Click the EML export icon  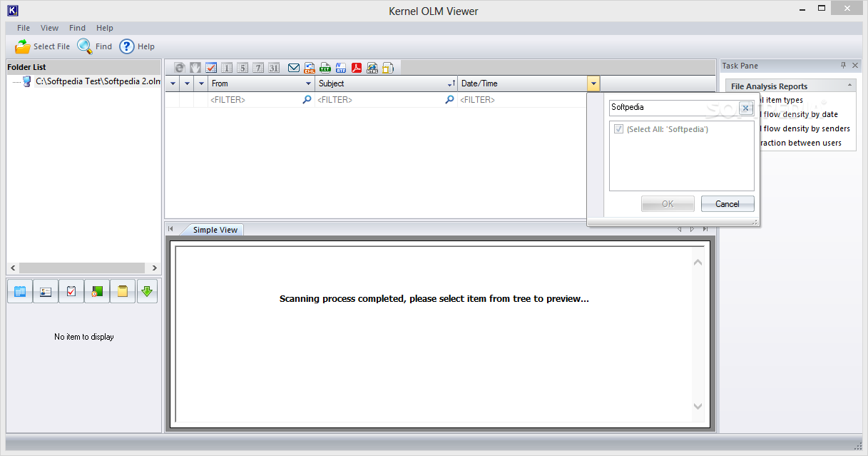(x=310, y=68)
